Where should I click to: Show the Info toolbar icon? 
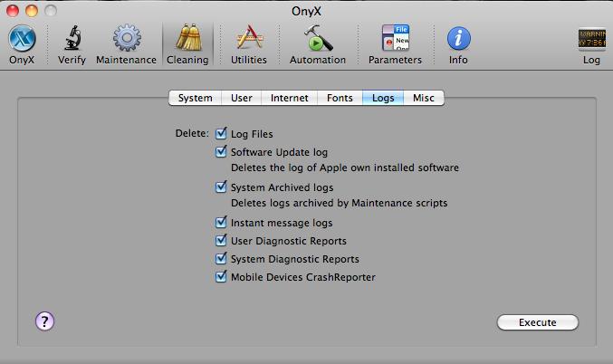[458, 38]
